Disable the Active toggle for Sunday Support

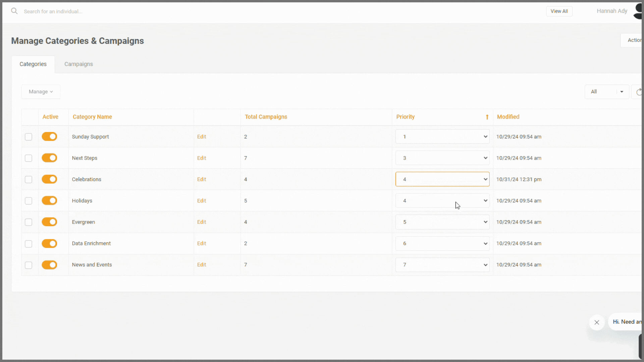pos(49,136)
